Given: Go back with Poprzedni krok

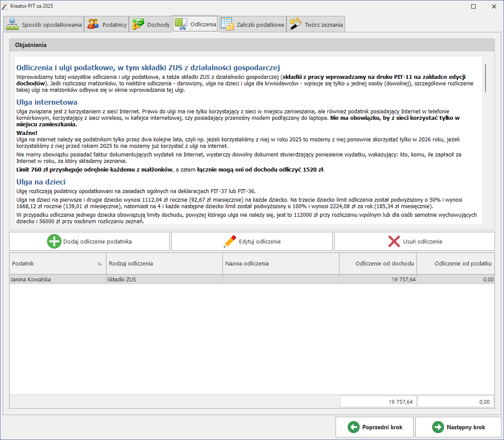Looking at the screenshot, I should pyautogui.click(x=374, y=427).
